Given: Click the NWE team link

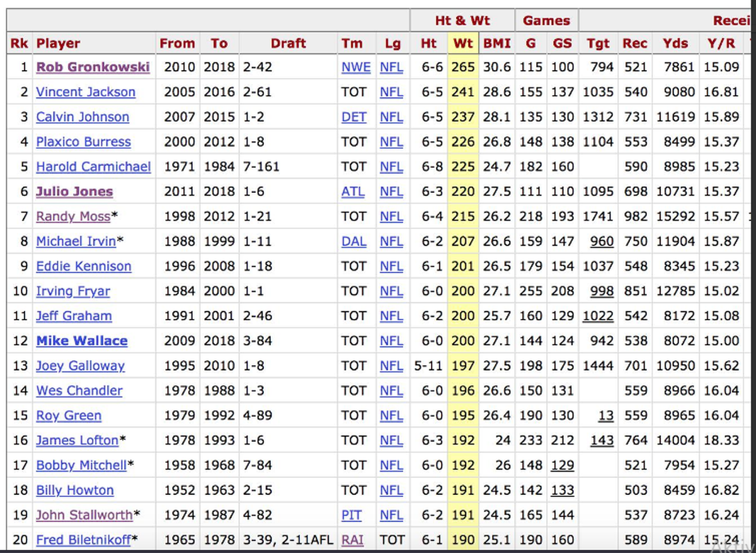Looking at the screenshot, I should [x=356, y=67].
